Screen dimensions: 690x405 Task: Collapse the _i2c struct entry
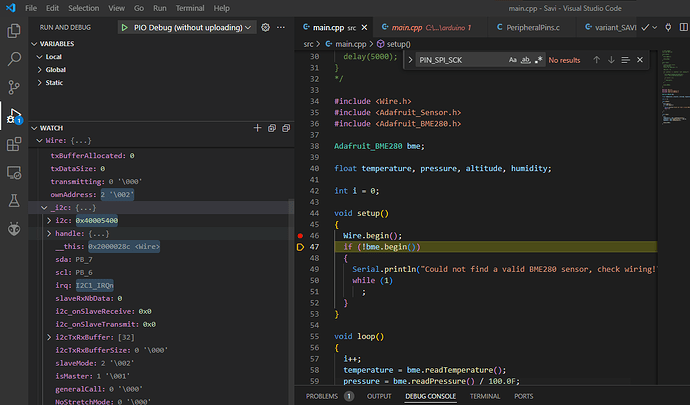pos(44,208)
